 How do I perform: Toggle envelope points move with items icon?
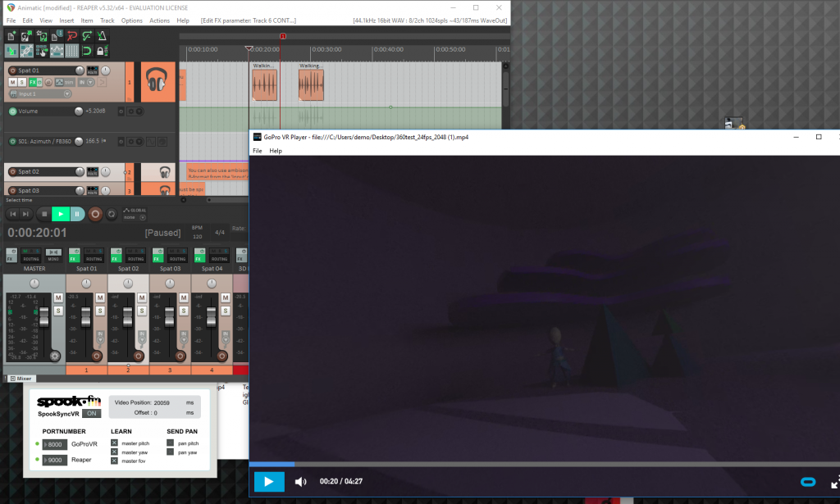[x=57, y=51]
